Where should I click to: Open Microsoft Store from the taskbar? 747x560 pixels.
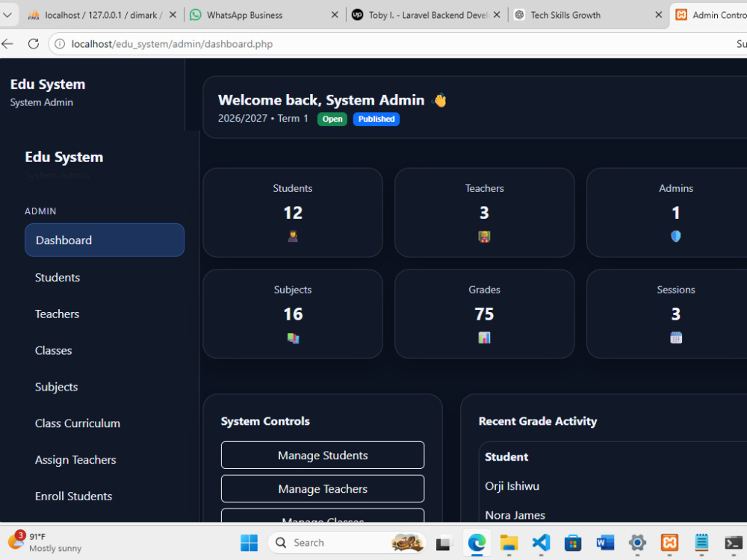(x=573, y=542)
